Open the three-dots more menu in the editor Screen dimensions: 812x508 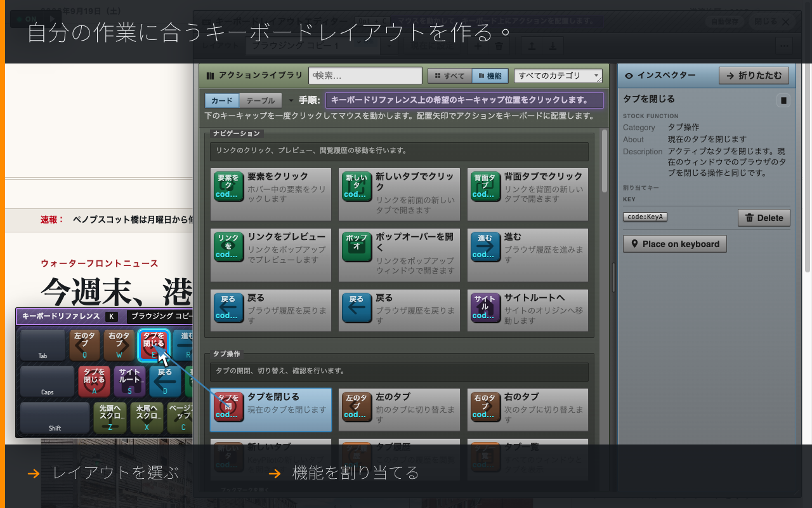tap(784, 46)
